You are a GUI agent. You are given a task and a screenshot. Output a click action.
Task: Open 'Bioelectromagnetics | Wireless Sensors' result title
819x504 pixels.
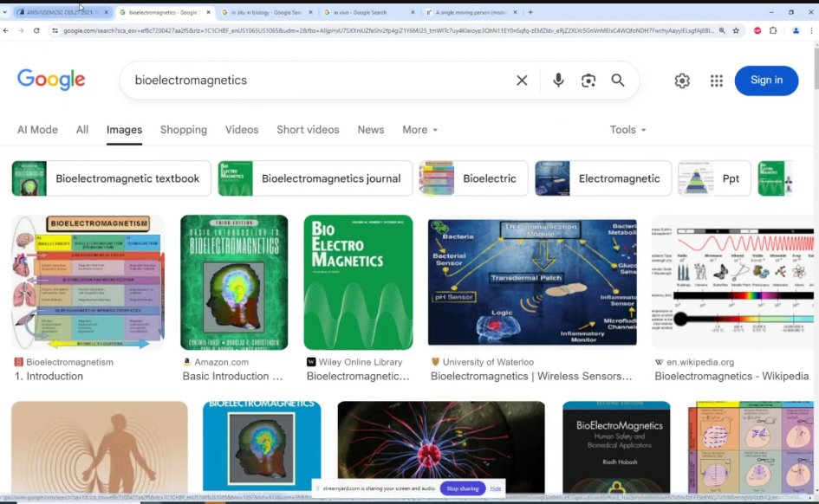531,376
